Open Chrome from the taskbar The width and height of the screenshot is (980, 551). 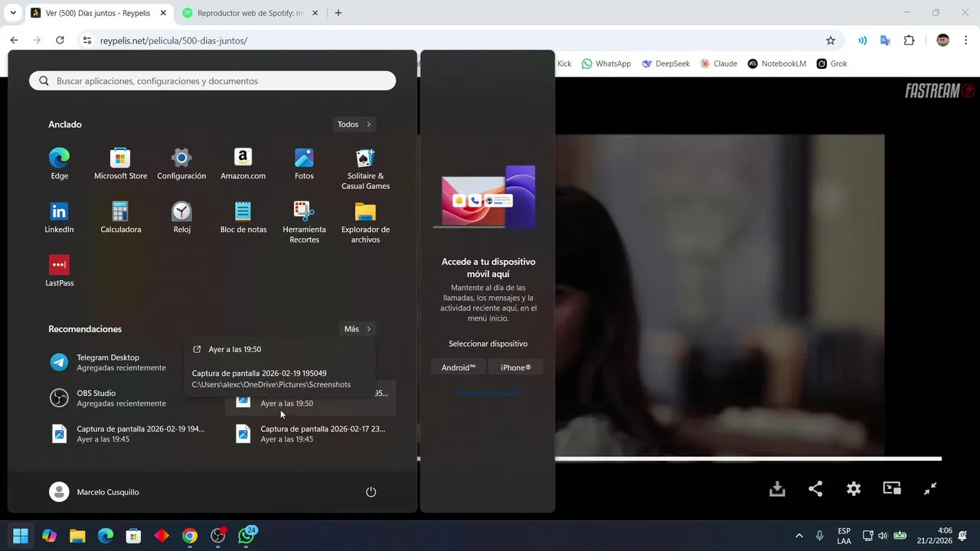pyautogui.click(x=189, y=536)
